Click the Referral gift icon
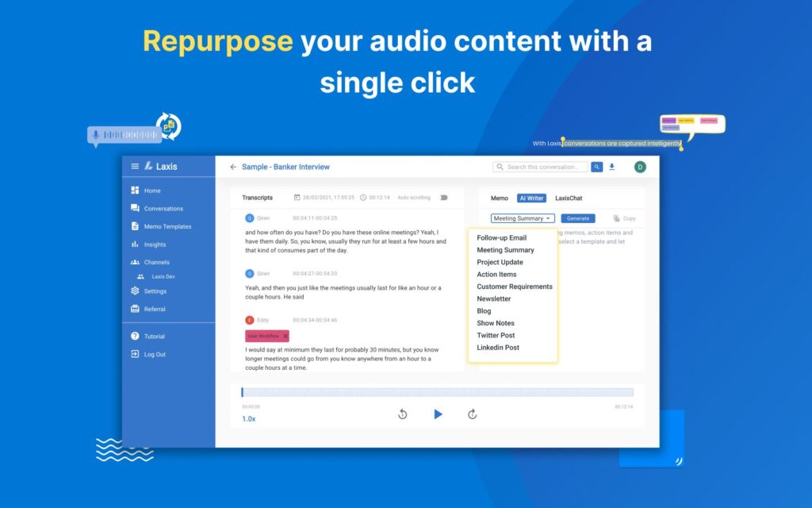Screen dimensions: 812x508 click(x=135, y=309)
